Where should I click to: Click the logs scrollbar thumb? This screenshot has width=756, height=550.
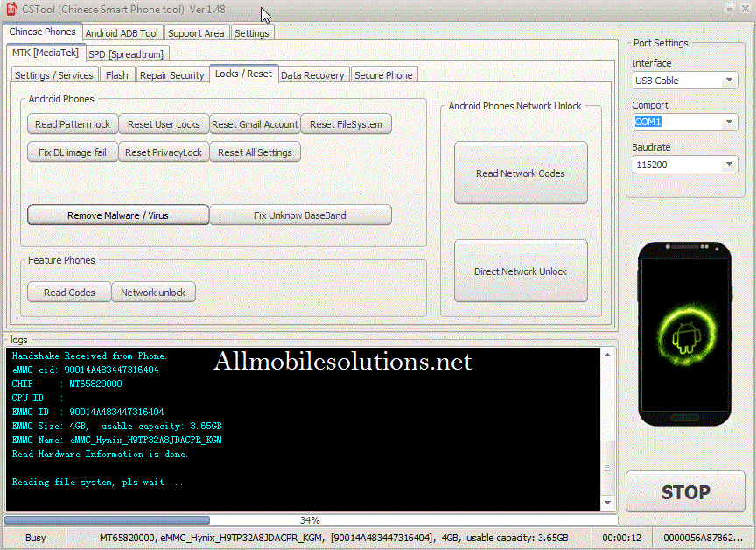click(607, 467)
